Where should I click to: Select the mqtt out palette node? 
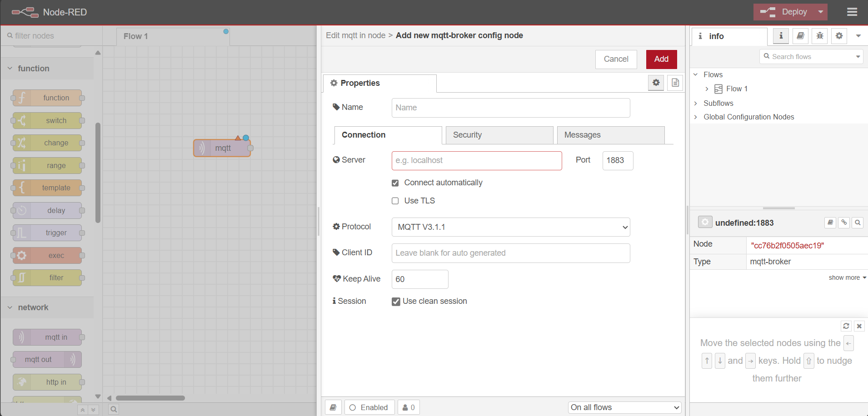(47, 359)
